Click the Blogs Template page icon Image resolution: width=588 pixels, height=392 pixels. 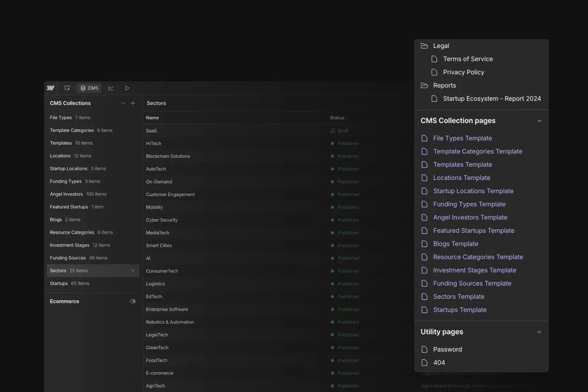(x=424, y=244)
